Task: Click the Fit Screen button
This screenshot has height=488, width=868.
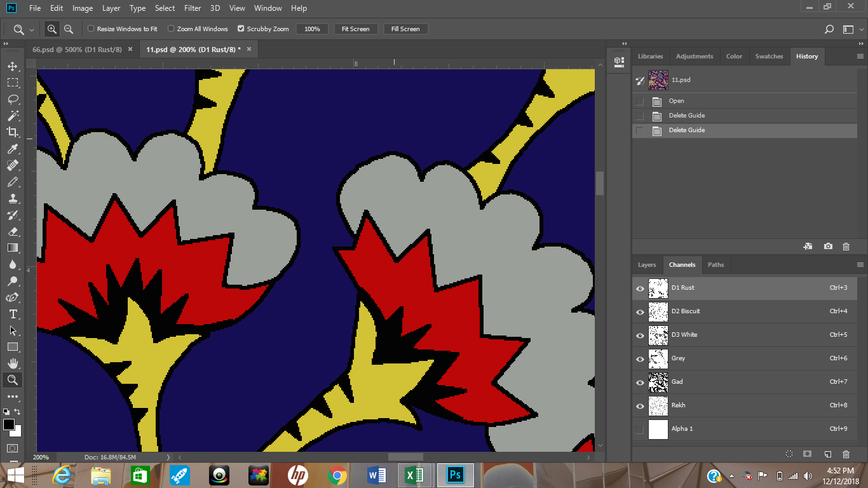Action: tap(355, 29)
